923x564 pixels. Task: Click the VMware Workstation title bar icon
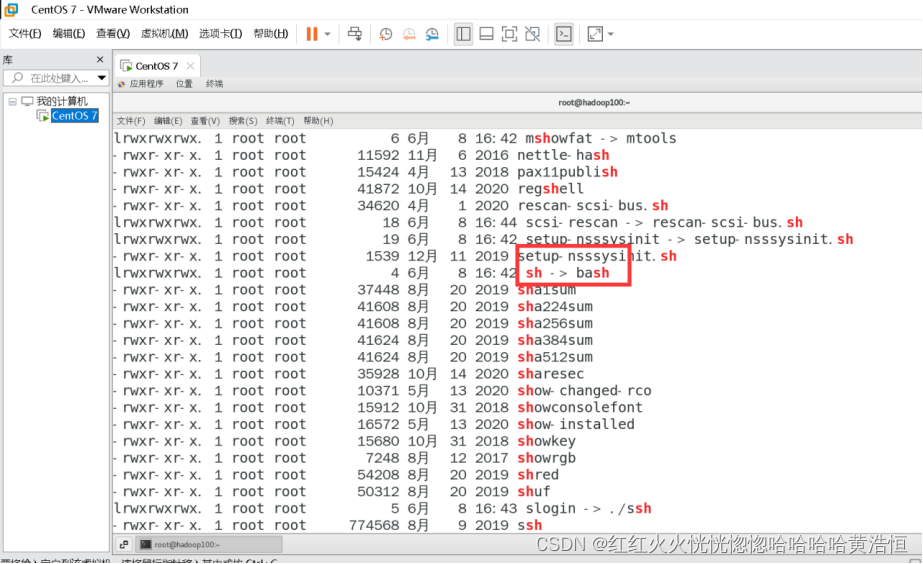pos(11,9)
